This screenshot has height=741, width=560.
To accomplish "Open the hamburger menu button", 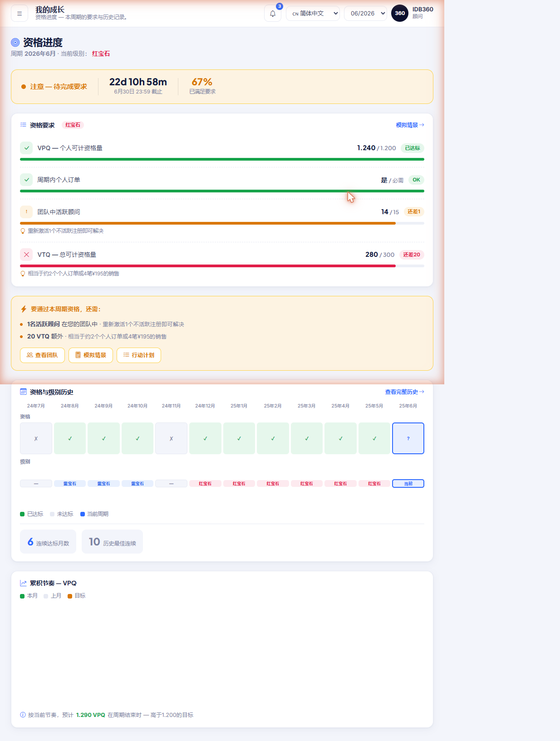I will [x=20, y=14].
